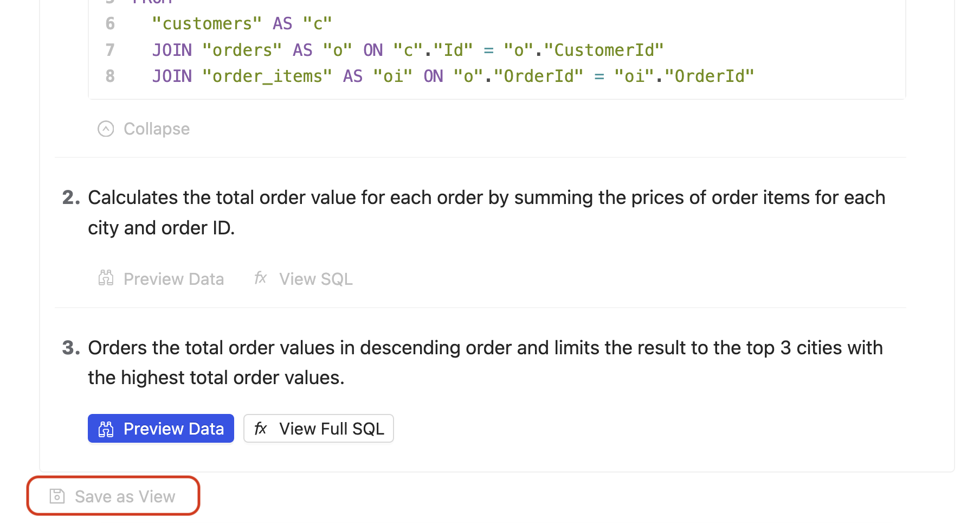Click line number 8 in code gutter
This screenshot has width=980, height=523.
coord(110,76)
